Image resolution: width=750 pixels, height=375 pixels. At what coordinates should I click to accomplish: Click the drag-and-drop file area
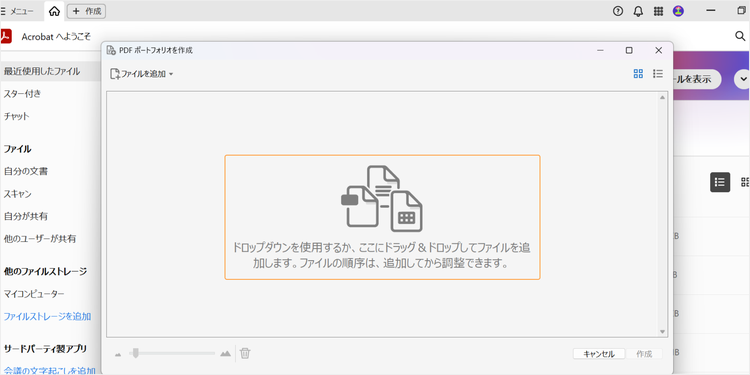[x=382, y=217]
